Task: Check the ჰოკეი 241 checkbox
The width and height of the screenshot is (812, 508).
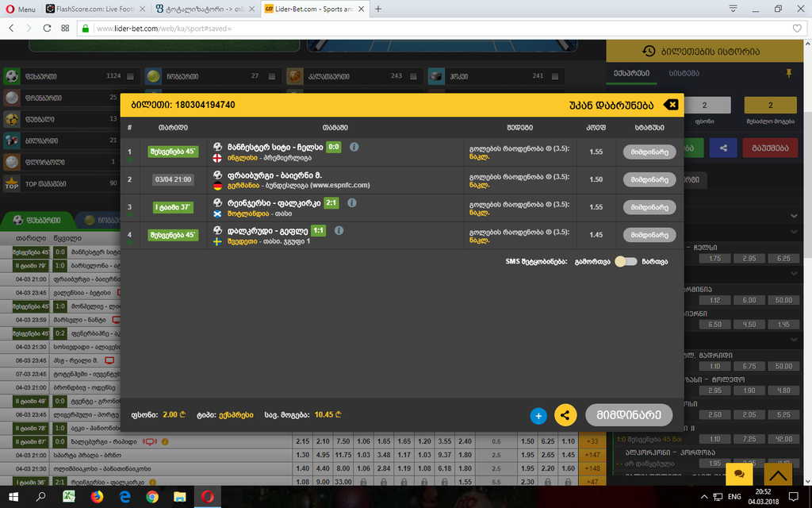Action: coord(555,76)
